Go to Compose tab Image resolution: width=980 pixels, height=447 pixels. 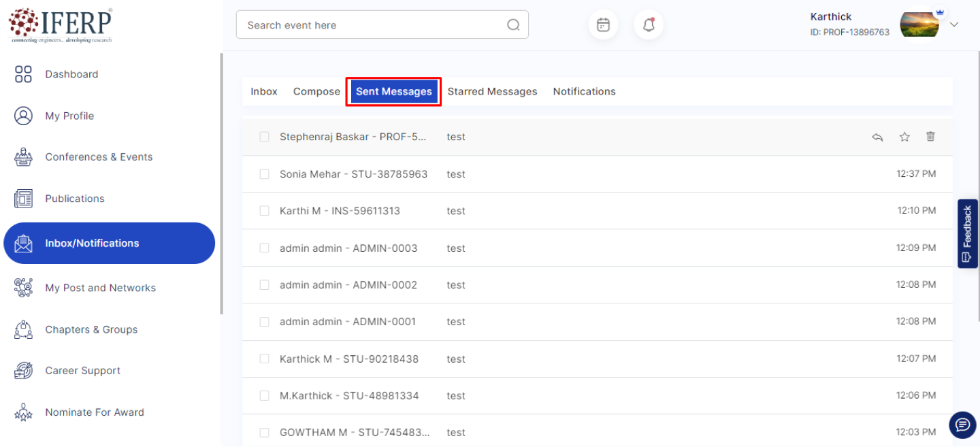tap(316, 92)
